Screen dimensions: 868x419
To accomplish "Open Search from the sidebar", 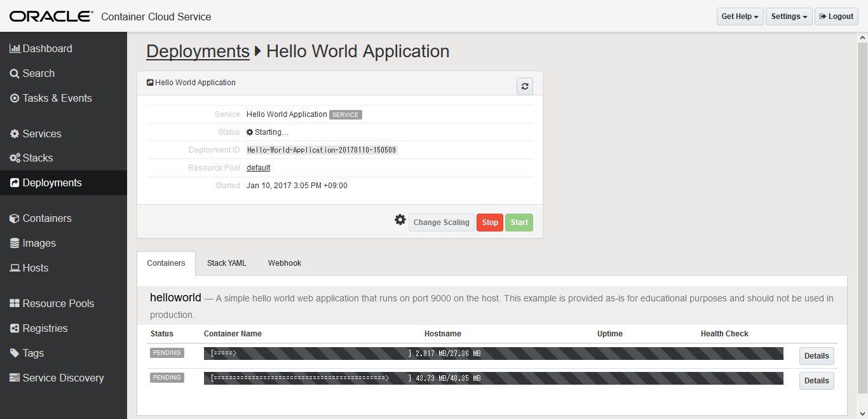I will tap(64, 73).
